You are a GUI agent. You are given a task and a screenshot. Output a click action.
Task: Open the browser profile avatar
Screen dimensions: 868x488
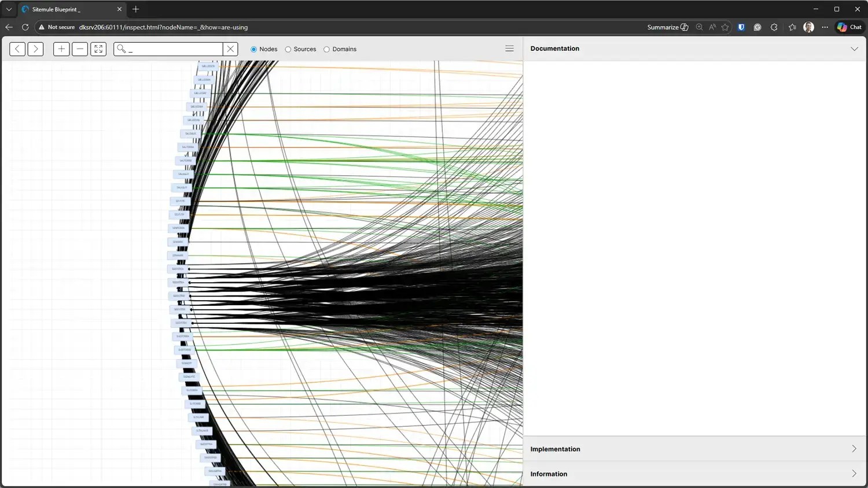click(x=809, y=27)
